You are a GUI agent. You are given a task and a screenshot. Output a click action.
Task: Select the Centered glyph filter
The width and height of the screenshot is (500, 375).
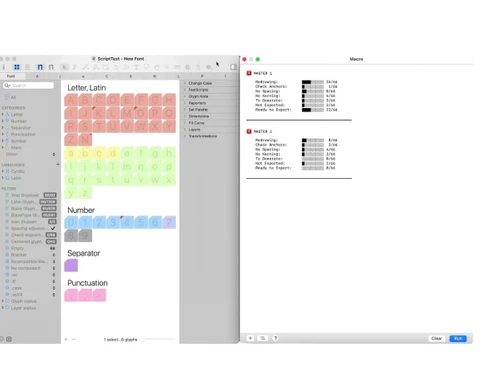click(29, 241)
